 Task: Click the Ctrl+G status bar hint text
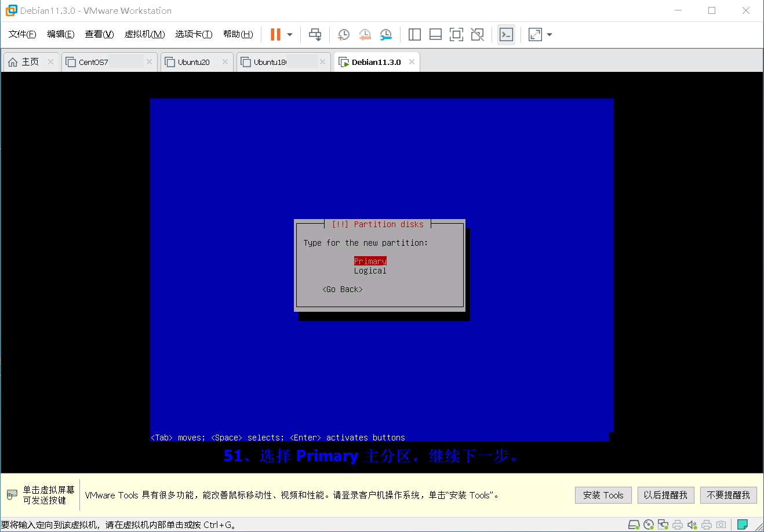pyautogui.click(x=119, y=525)
